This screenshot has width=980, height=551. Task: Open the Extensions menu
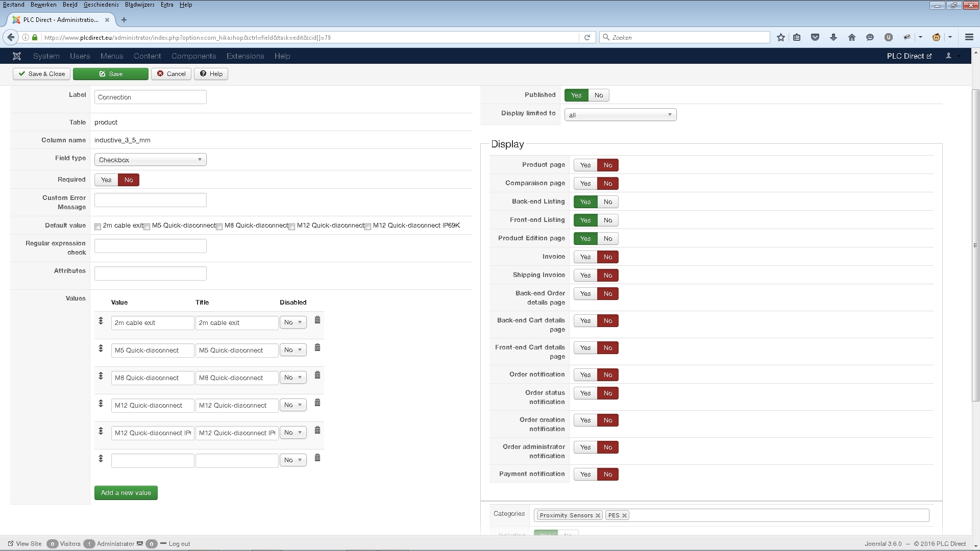[245, 56]
